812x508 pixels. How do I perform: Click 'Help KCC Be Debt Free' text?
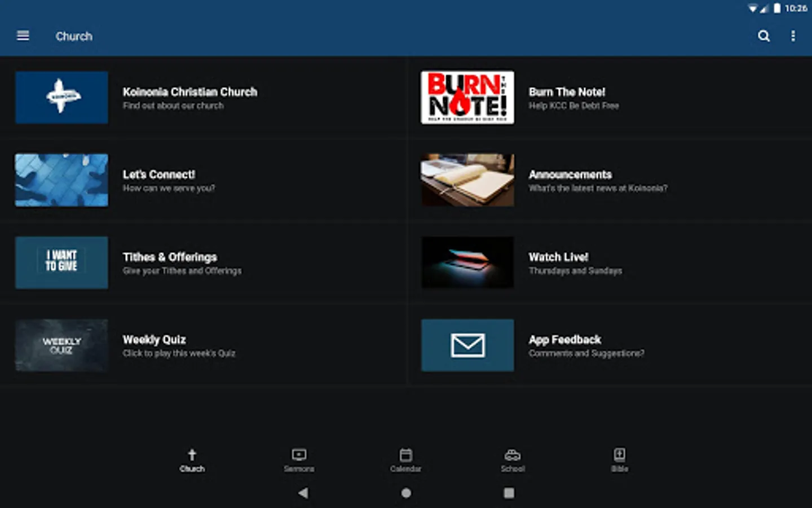pos(573,106)
